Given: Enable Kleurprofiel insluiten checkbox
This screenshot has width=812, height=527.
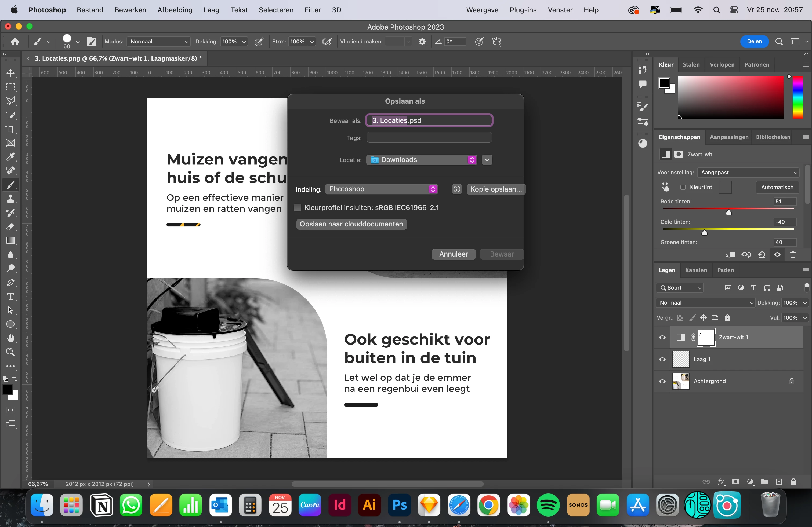Looking at the screenshot, I should 298,208.
